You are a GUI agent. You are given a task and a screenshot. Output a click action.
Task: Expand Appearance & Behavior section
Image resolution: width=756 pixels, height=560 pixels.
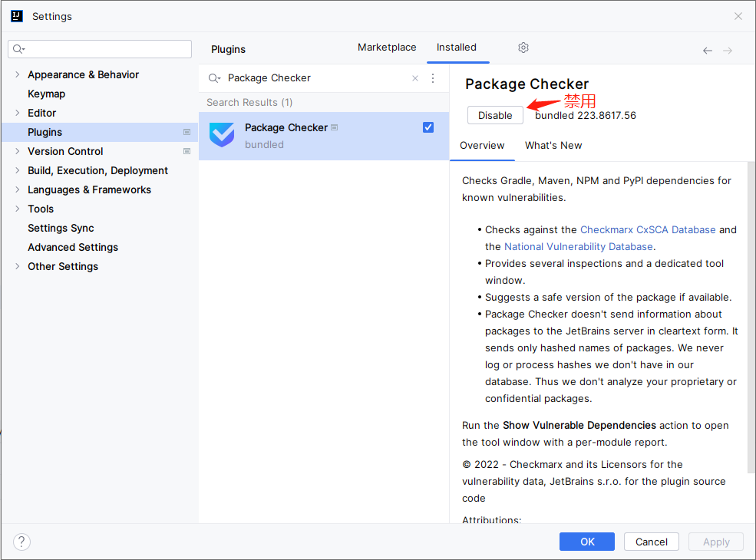pos(18,74)
